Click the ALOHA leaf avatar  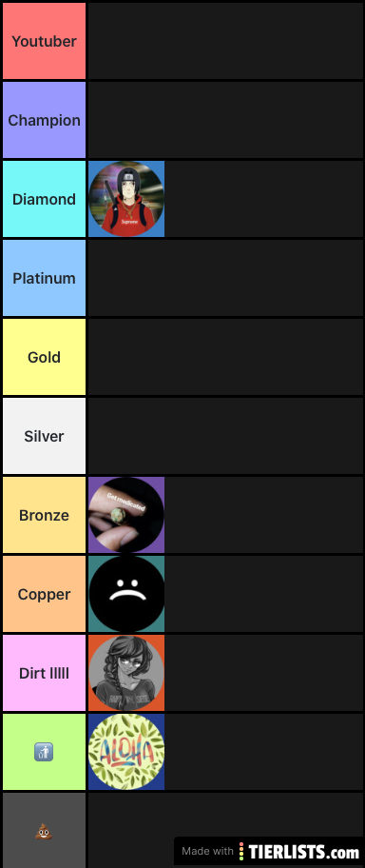(x=126, y=752)
